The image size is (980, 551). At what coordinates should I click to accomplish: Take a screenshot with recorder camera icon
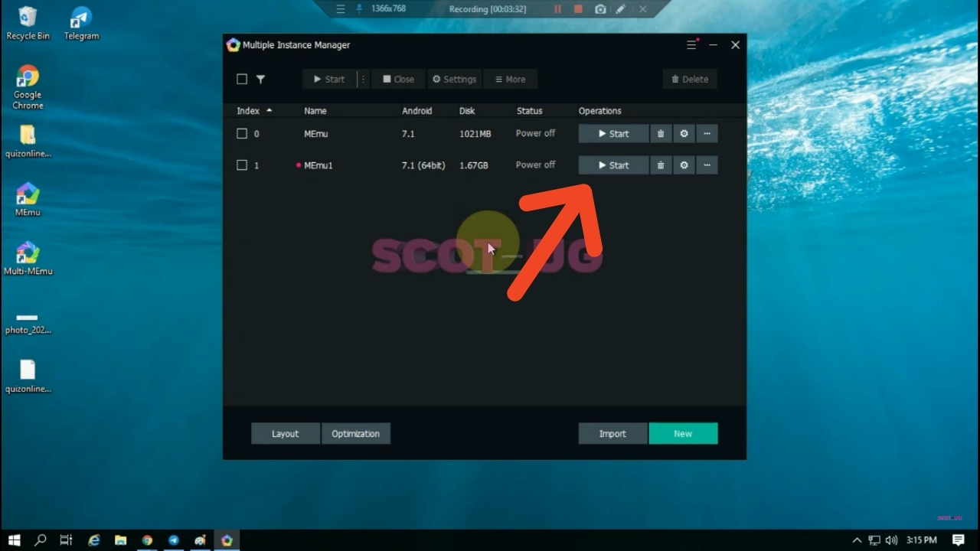(x=600, y=9)
